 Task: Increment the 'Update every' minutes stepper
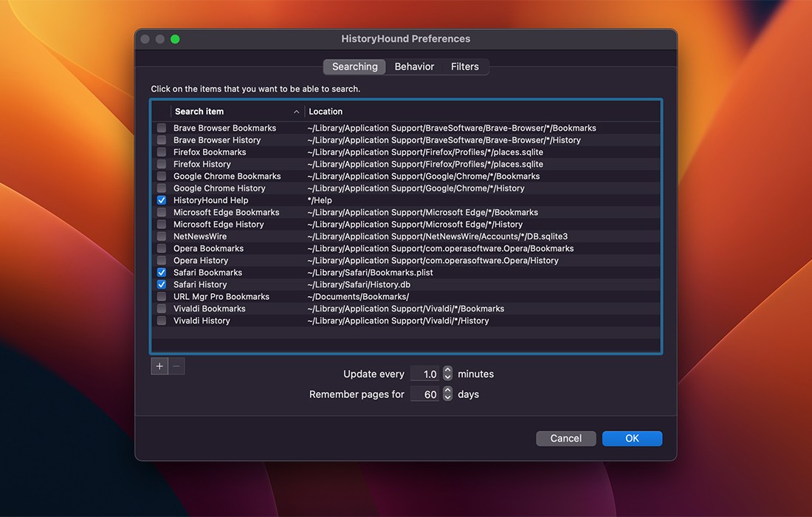click(x=447, y=370)
